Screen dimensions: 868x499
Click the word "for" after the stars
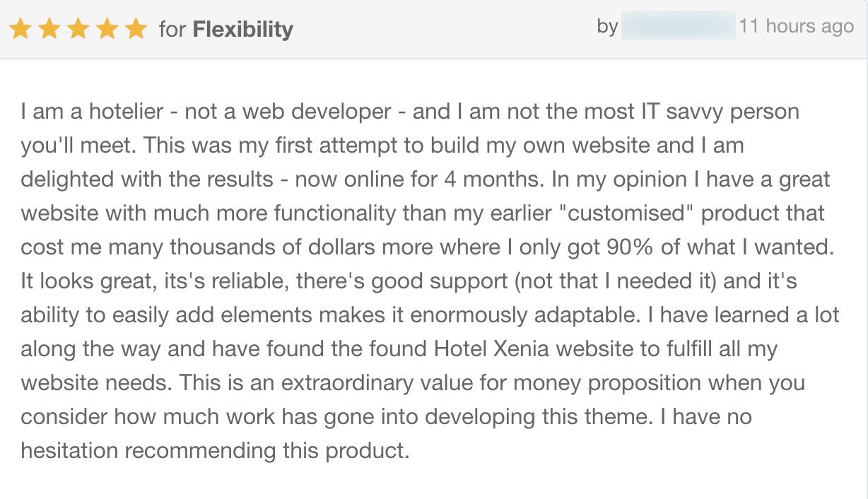pos(172,30)
